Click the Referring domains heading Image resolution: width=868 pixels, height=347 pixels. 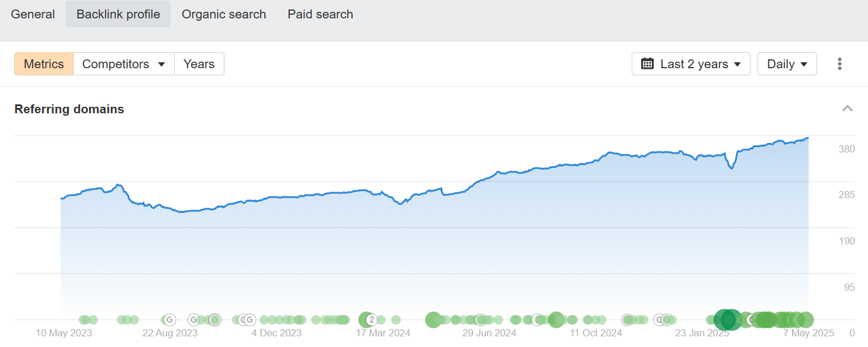[x=69, y=109]
